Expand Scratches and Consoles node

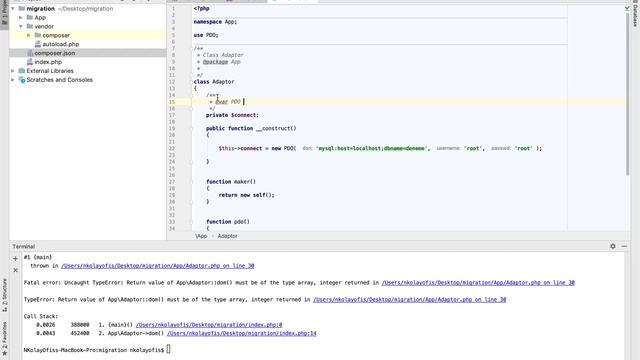pos(13,80)
